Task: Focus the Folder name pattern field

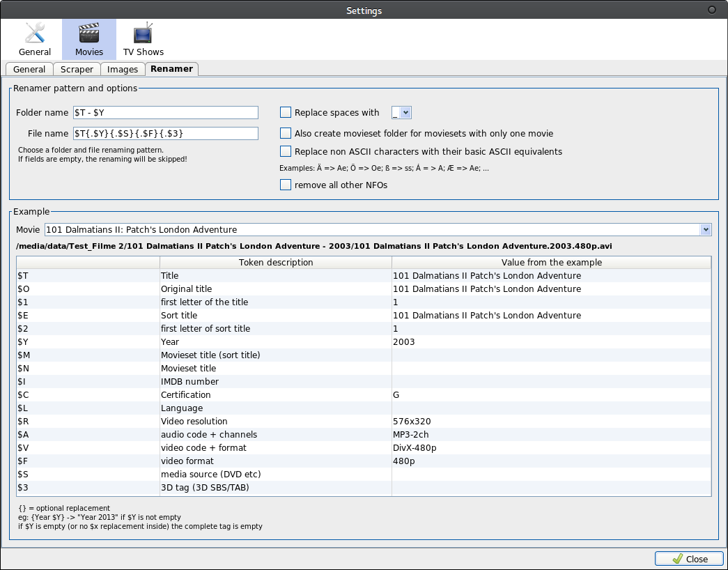Action: pyautogui.click(x=165, y=112)
